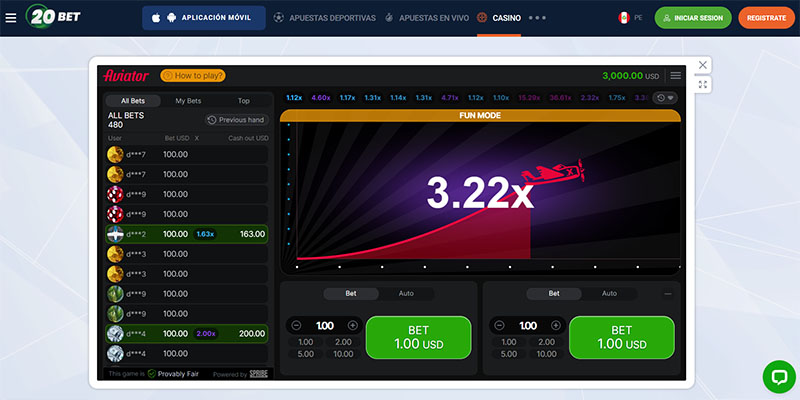This screenshot has height=400, width=800.
Task: Expand the three-dots more menu
Action: (x=537, y=18)
